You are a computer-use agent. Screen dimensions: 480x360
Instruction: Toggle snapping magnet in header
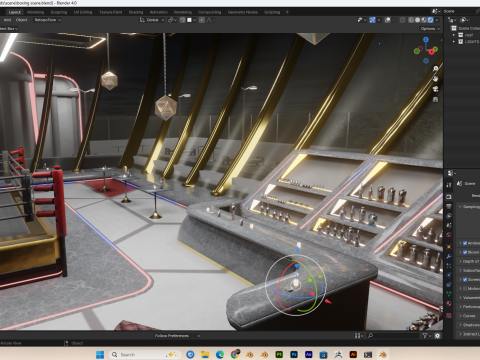coord(182,20)
